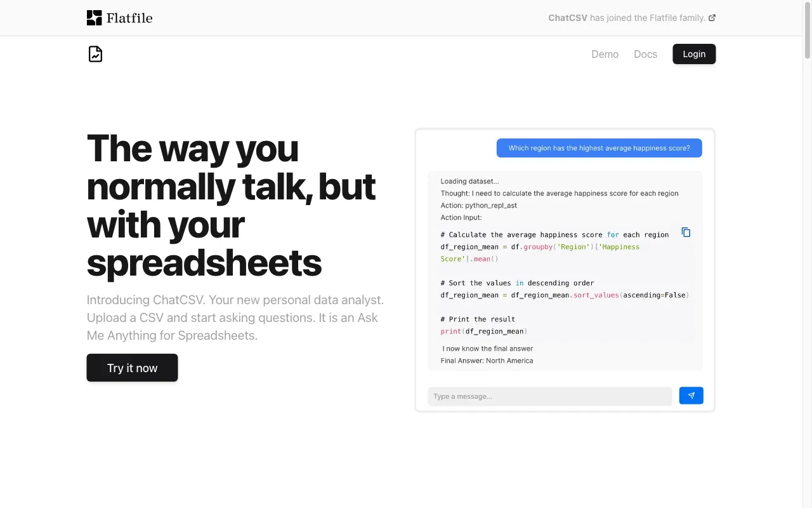Viewport: 812px width, 508px height.
Task: Click external link icon beside Flatfile family
Action: pos(712,18)
